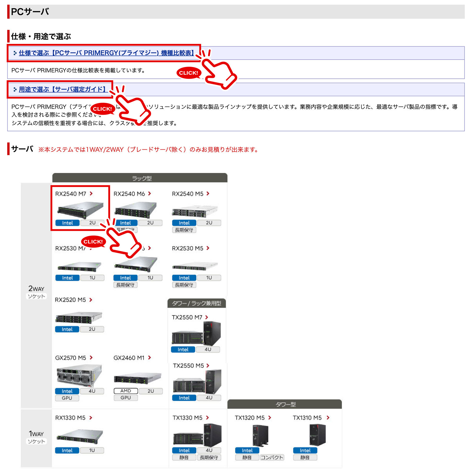
Task: Click the red chevron next to RX2520 M5
Action: click(91, 300)
